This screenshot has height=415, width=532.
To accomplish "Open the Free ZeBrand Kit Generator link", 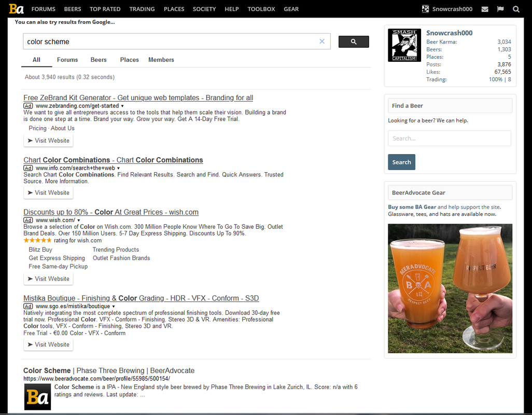I will 138,98.
